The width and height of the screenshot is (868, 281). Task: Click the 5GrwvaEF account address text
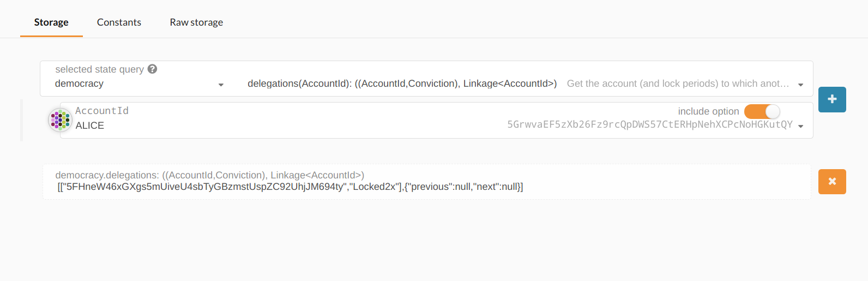tap(649, 124)
